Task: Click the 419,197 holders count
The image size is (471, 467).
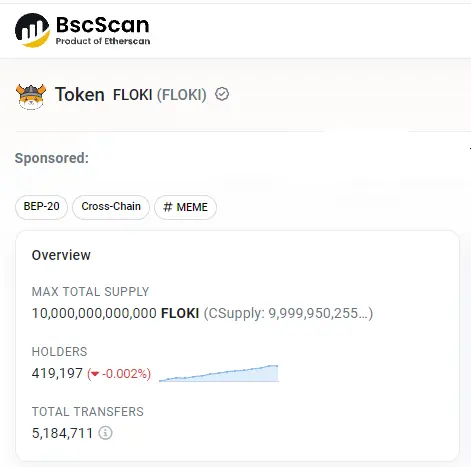Action: 57,373
